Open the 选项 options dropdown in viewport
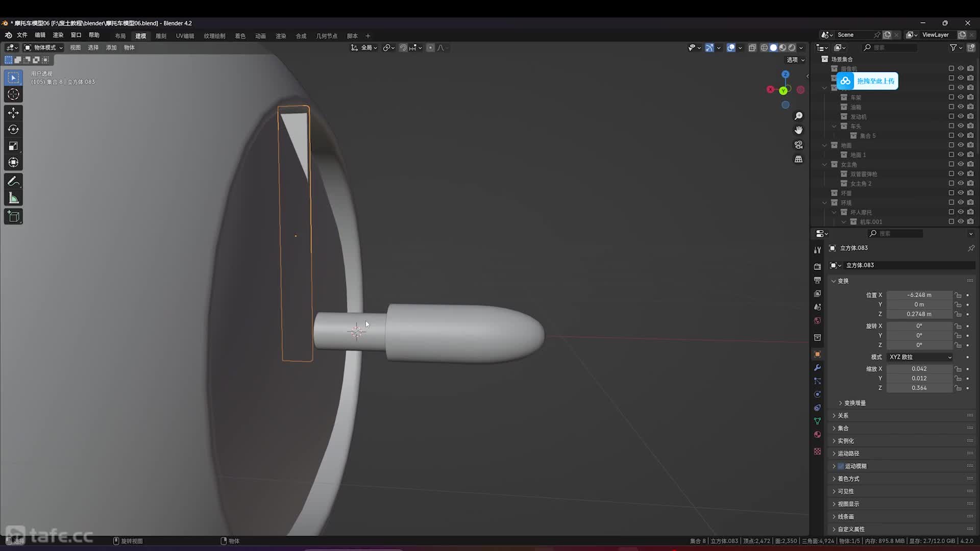980x551 pixels. pos(795,60)
